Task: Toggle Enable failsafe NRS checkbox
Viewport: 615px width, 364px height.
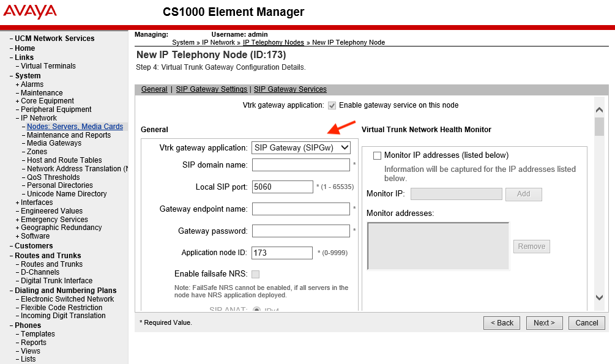Action: tap(255, 274)
